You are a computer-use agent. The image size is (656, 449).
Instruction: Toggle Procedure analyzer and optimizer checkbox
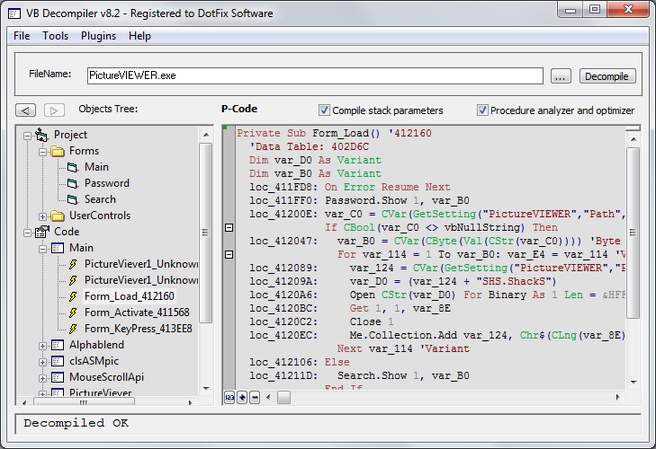click(482, 110)
